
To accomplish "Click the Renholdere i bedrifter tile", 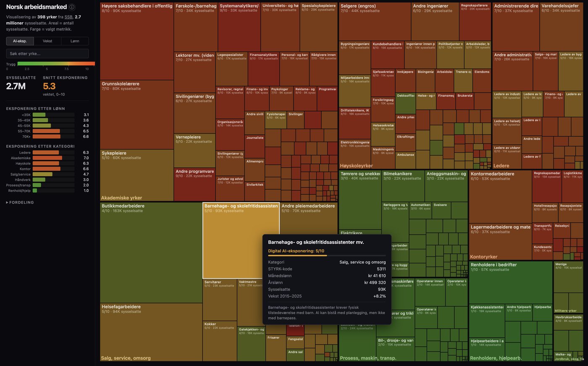I will (x=511, y=282).
